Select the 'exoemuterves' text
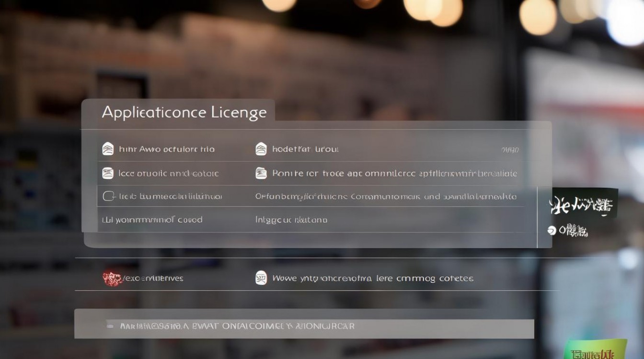Screen dimensions: 644x359 tap(153, 278)
